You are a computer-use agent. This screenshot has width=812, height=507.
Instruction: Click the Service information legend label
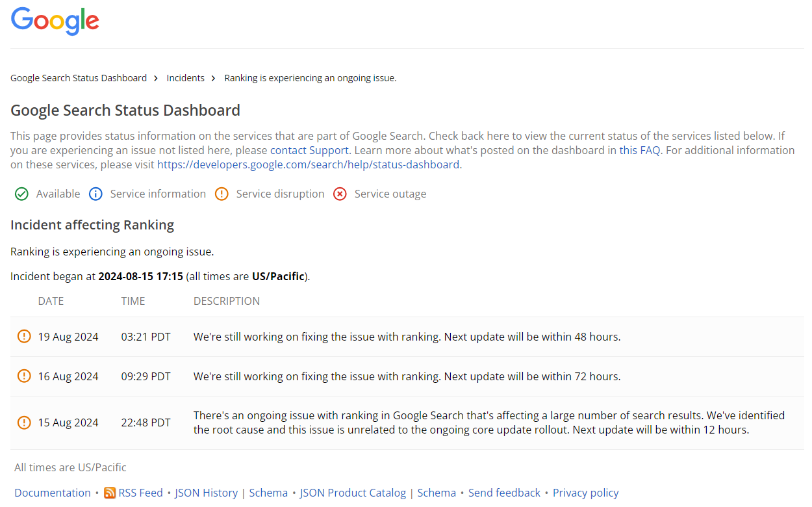click(158, 194)
